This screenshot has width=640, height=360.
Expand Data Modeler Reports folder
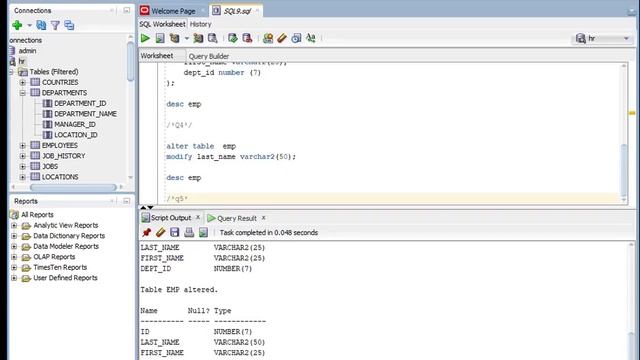click(14, 247)
